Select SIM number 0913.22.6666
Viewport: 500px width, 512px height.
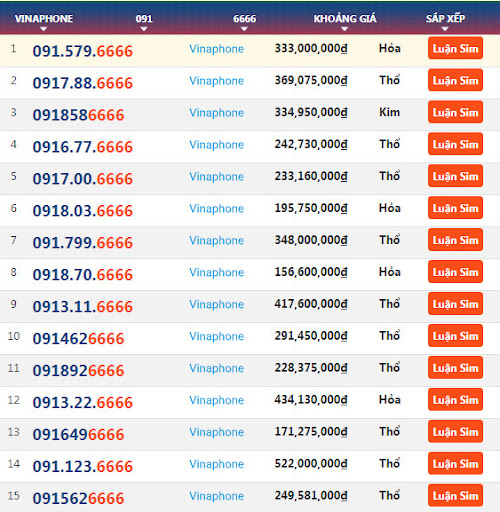83,402
